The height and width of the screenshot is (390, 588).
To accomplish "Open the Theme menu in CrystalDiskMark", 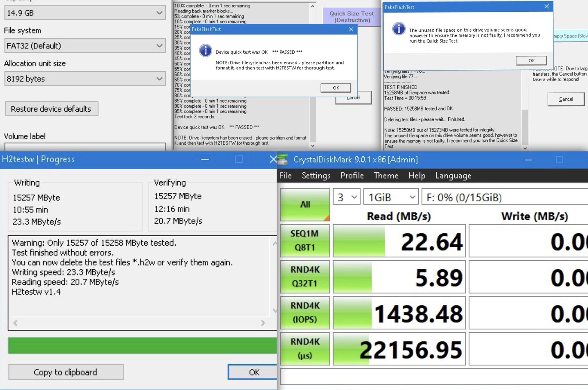I will [x=386, y=176].
